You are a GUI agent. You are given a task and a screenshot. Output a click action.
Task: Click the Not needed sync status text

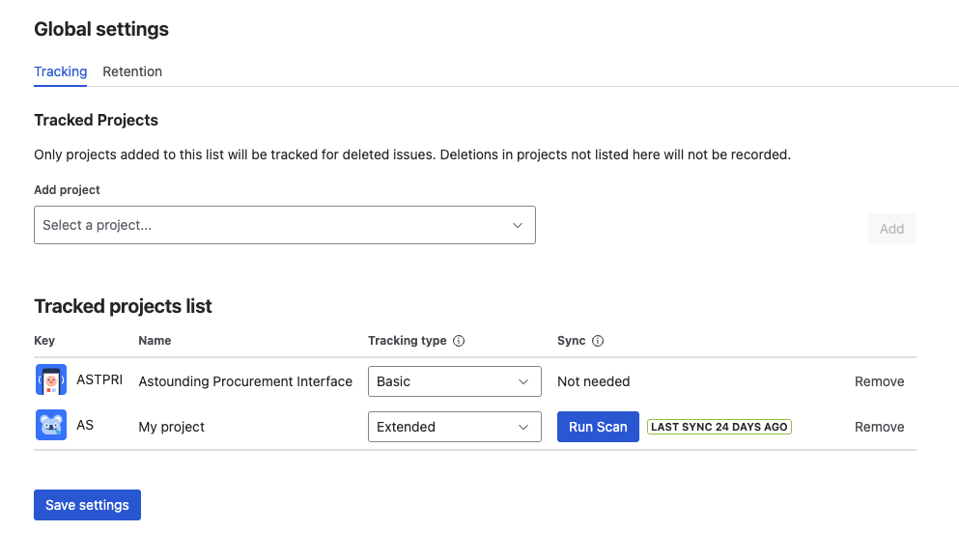pos(593,380)
